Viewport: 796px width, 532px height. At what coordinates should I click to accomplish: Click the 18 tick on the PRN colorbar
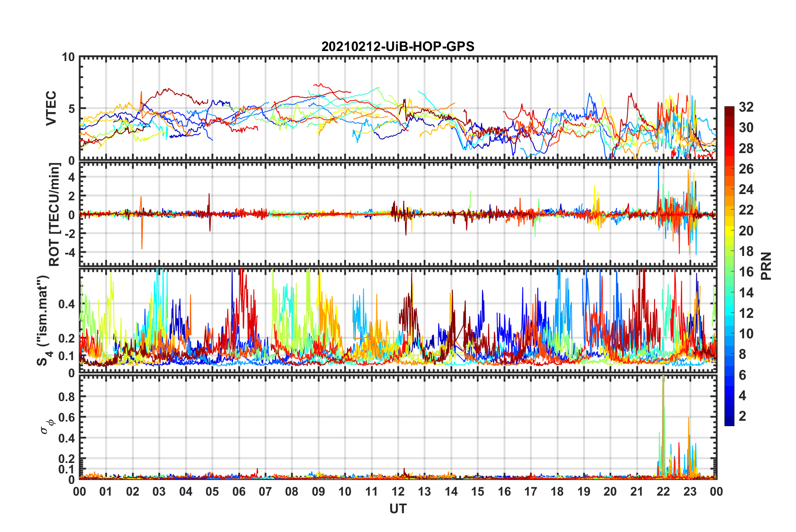pos(746,251)
